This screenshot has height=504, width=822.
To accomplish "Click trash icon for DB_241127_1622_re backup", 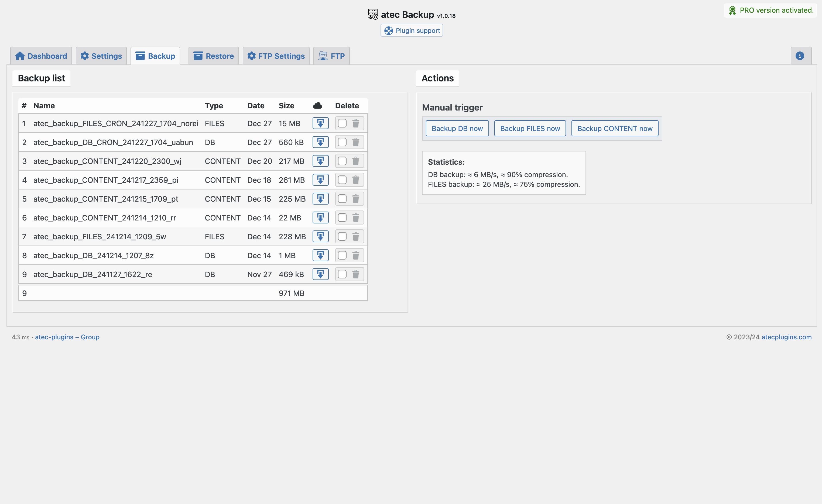I will pyautogui.click(x=356, y=274).
